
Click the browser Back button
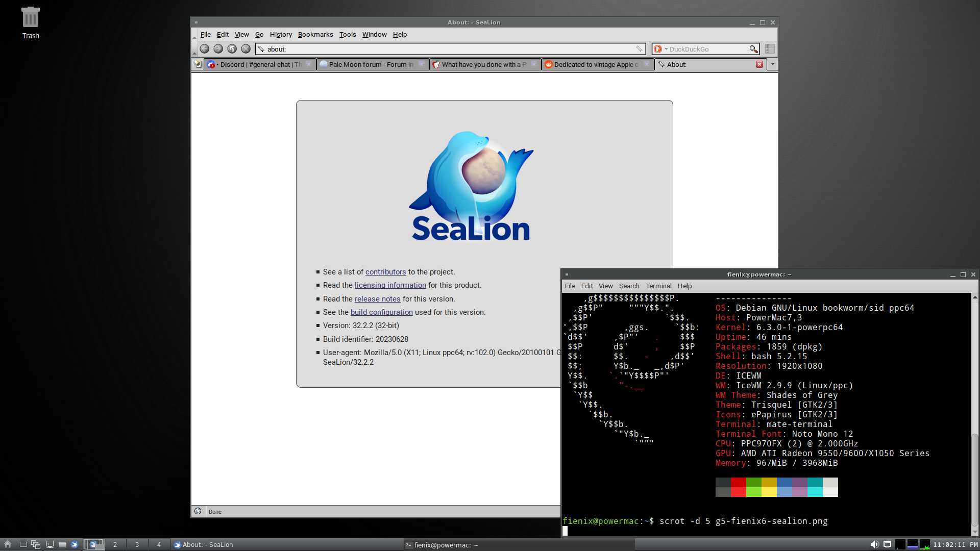205,49
